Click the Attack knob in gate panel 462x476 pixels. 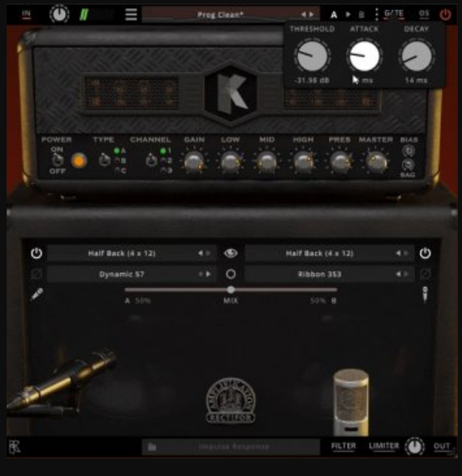[365, 56]
